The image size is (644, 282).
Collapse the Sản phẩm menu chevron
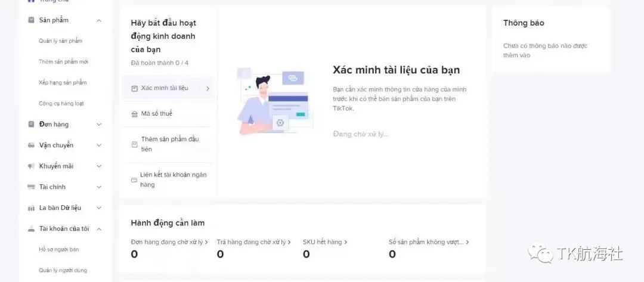pos(99,20)
